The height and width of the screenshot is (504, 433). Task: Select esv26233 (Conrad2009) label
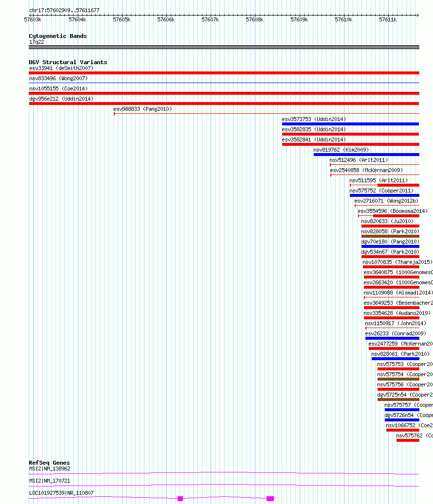tap(396, 333)
